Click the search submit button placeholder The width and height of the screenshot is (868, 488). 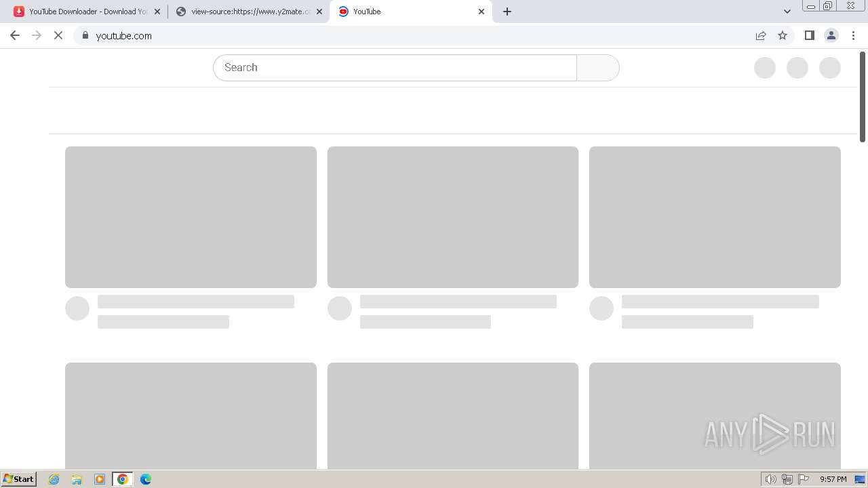(597, 68)
